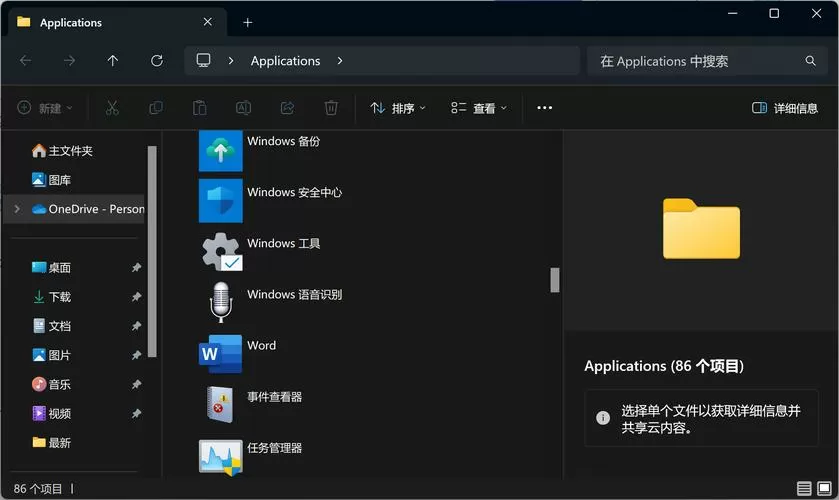Click the search magnifier icon

point(811,61)
